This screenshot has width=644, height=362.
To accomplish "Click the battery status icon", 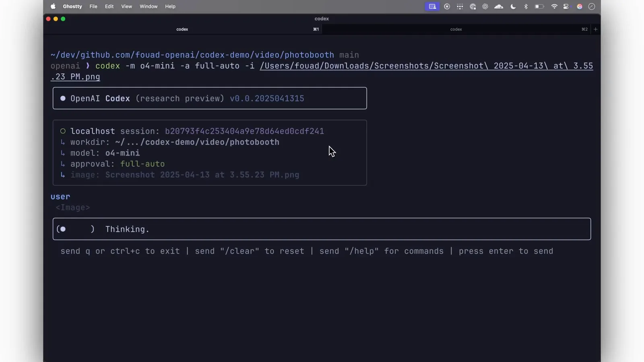I will (539, 6).
